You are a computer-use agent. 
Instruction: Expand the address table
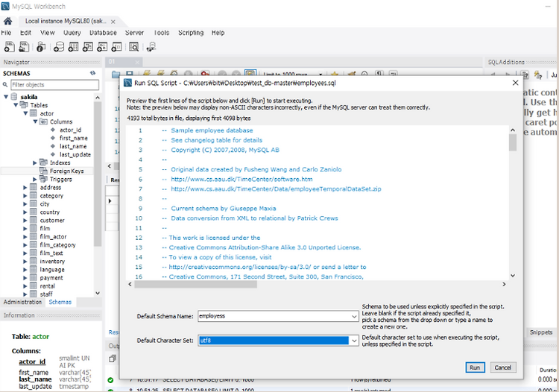point(25,188)
